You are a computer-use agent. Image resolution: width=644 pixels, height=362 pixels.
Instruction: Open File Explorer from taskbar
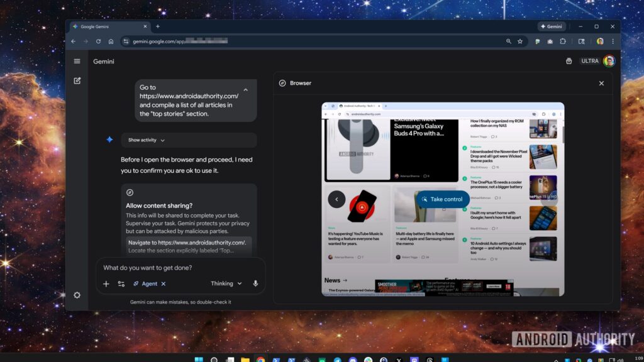point(245,359)
